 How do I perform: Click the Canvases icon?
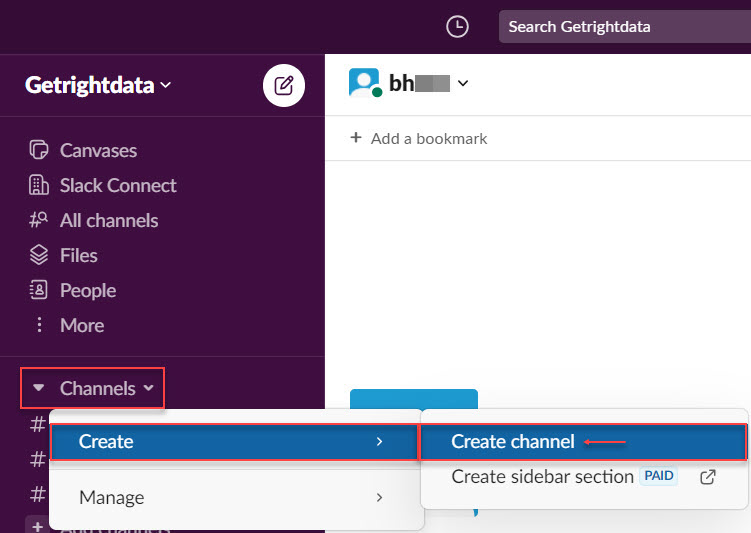[x=39, y=150]
